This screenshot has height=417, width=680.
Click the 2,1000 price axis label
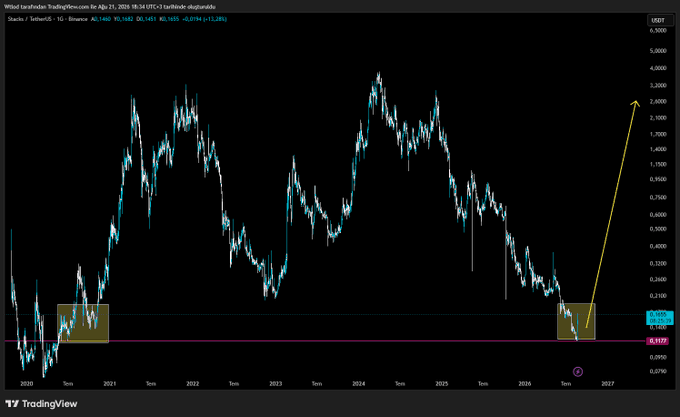pos(658,118)
